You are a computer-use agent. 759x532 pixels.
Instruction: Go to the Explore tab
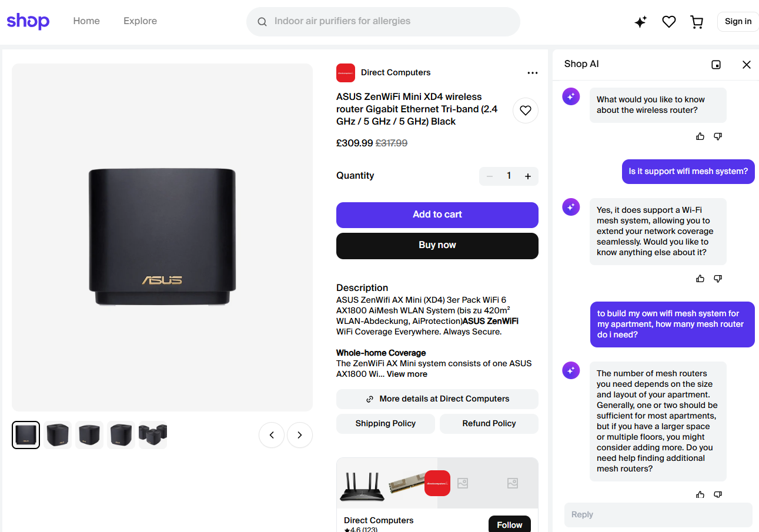pos(140,21)
